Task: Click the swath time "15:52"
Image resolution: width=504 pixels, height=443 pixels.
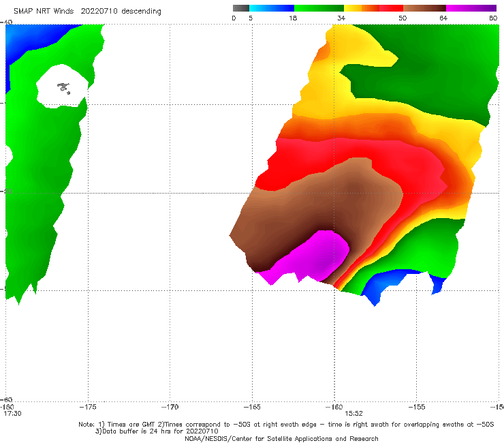Action: tap(353, 414)
